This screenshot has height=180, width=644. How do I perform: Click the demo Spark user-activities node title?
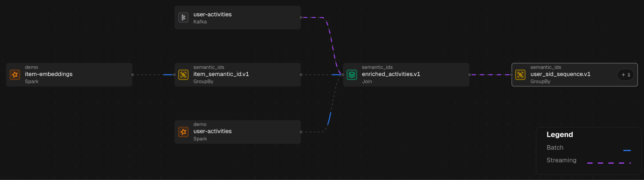[x=213, y=131]
